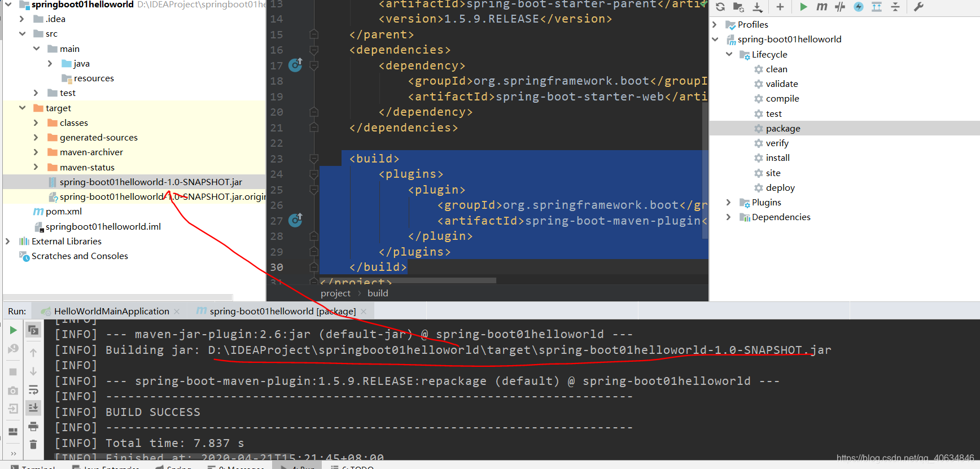Click project panel horizontal scrollbar
The width and height of the screenshot is (980, 469).
pyautogui.click(x=117, y=297)
